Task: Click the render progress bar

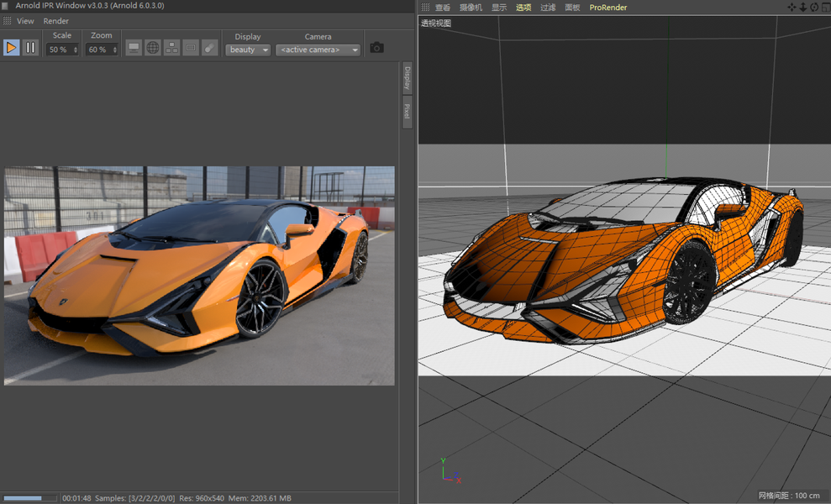Action: pos(29,498)
